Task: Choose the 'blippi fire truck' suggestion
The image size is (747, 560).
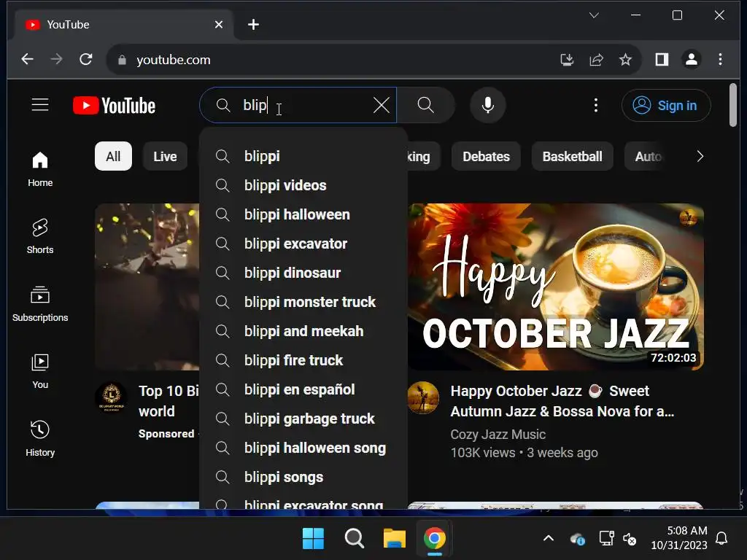Action: coord(303,360)
